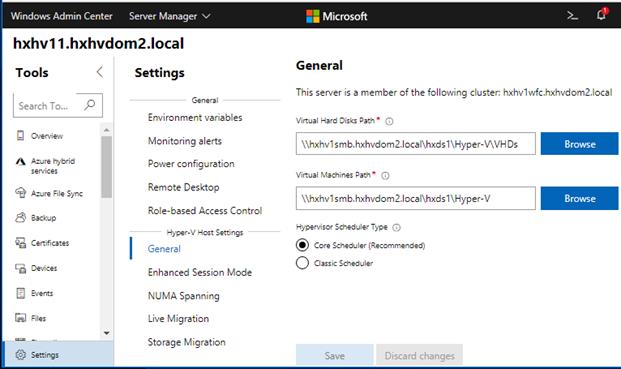Open Live Migration settings
The width and height of the screenshot is (621, 369).
coord(178,319)
